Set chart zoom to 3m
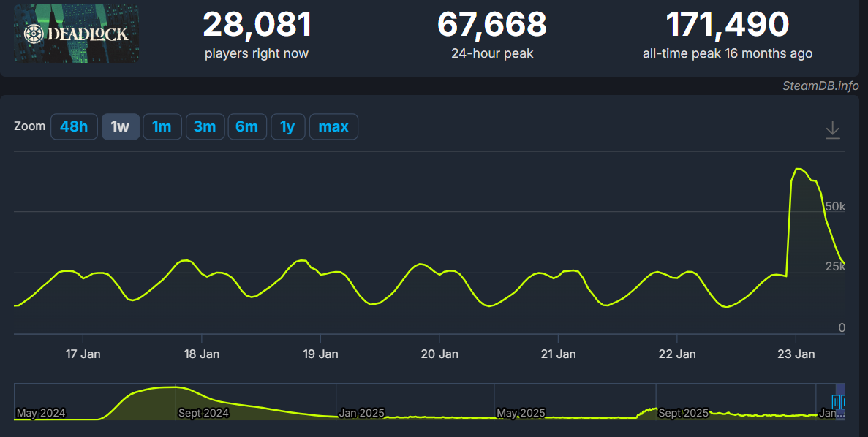Image resolution: width=868 pixels, height=437 pixels. pos(205,126)
